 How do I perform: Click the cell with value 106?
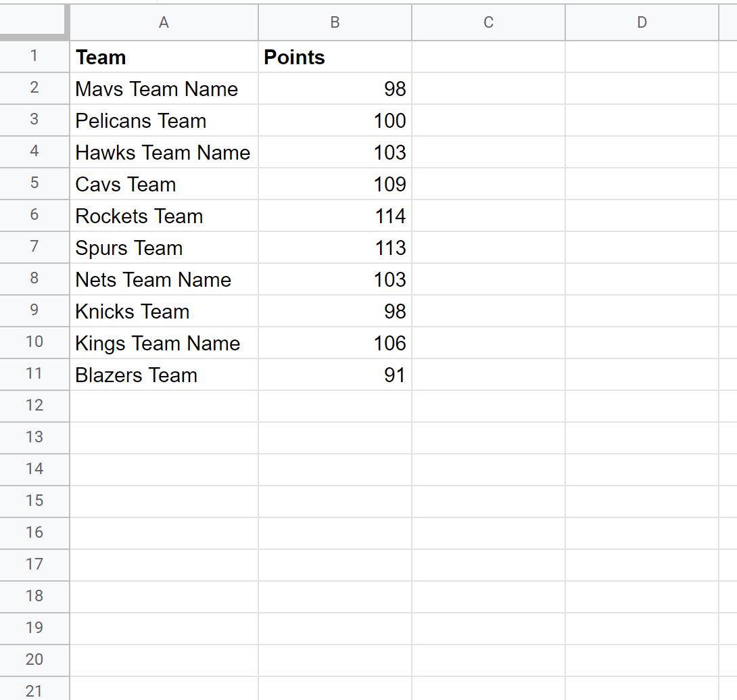coord(335,343)
